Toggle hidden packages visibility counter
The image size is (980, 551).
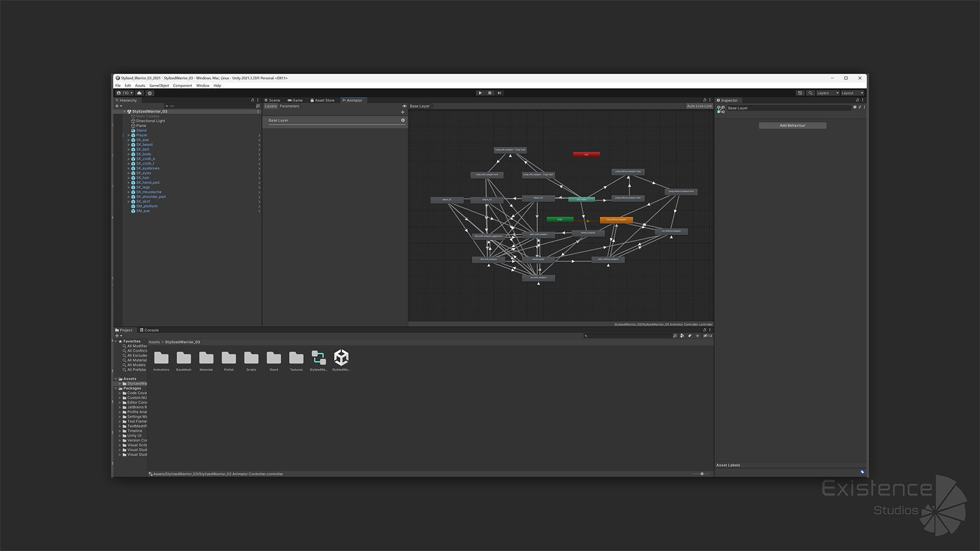click(707, 336)
